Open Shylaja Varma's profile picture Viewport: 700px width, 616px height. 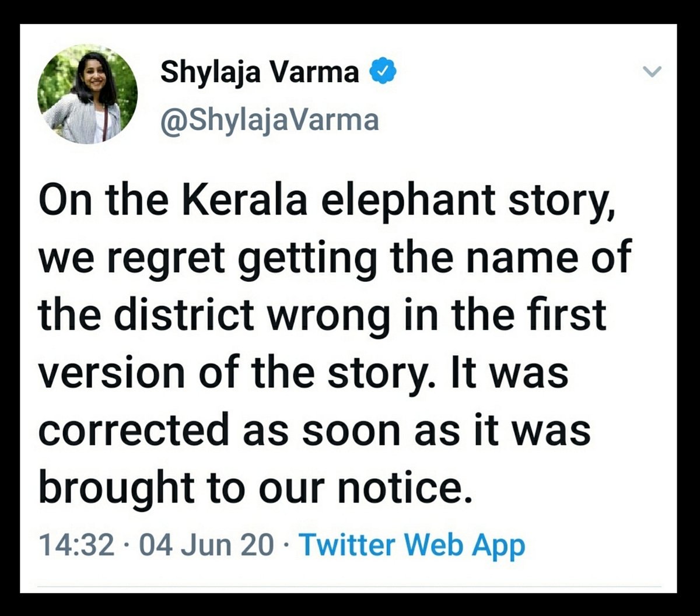click(87, 94)
